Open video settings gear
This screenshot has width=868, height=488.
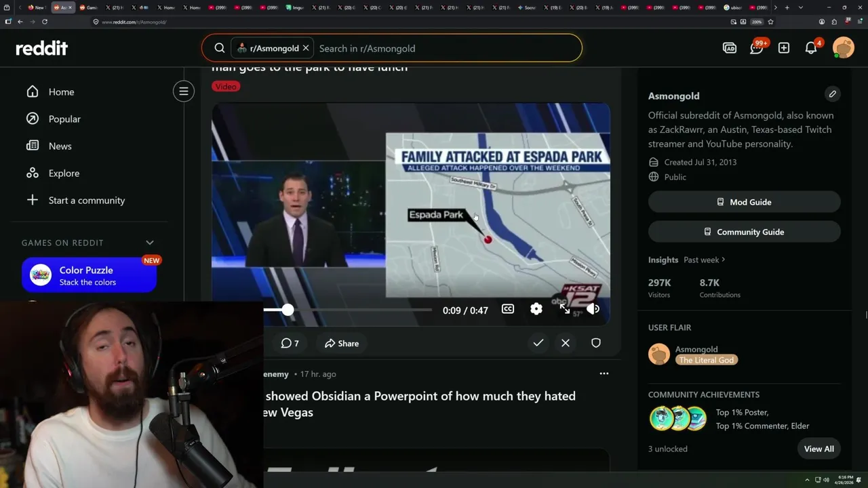pos(536,309)
